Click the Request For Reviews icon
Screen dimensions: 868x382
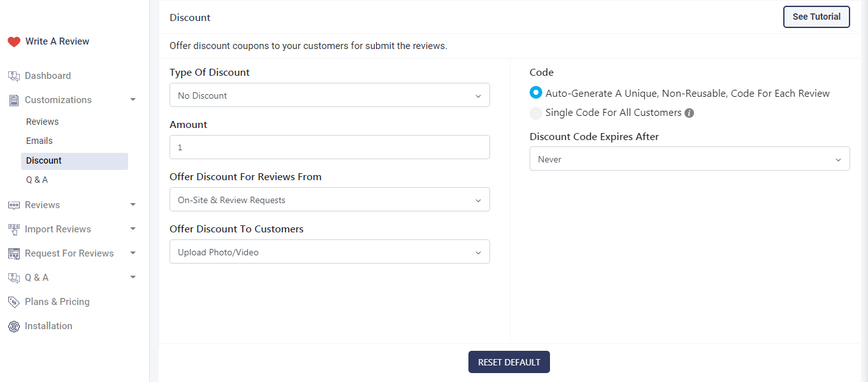pos(13,253)
